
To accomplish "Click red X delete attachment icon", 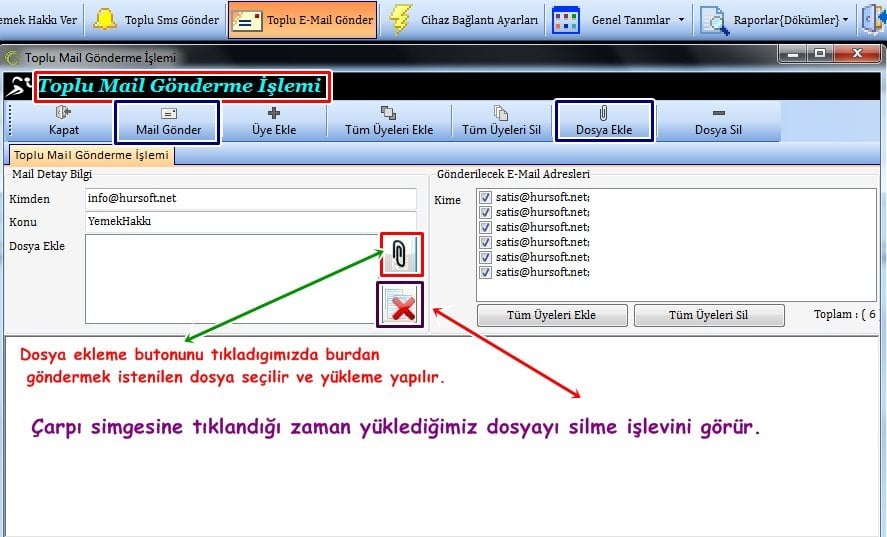I will (x=401, y=304).
